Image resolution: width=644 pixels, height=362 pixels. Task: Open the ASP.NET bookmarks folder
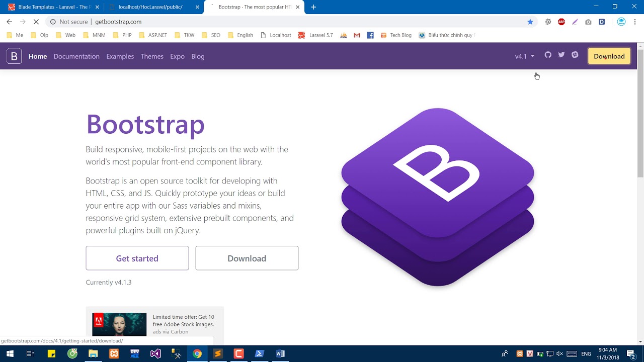[153, 35]
